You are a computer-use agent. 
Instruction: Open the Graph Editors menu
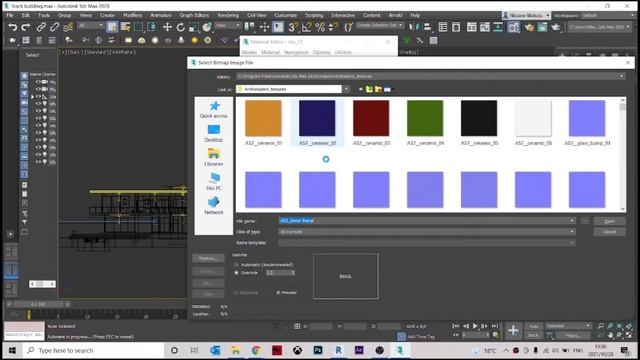(x=194, y=15)
